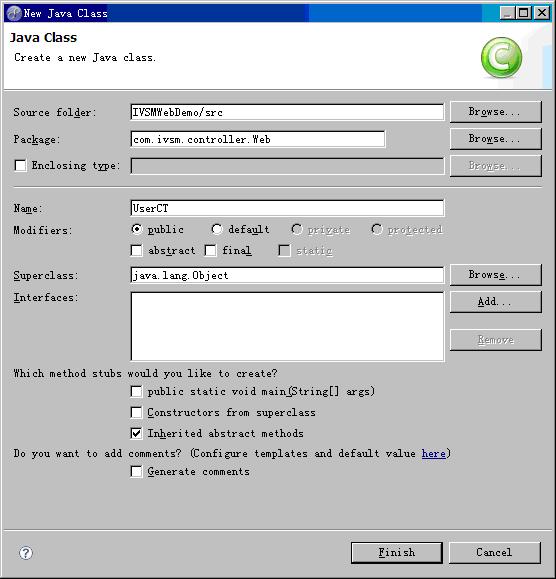Image resolution: width=556 pixels, height=579 pixels.
Task: Click the Superclass text field
Action: [x=287, y=275]
